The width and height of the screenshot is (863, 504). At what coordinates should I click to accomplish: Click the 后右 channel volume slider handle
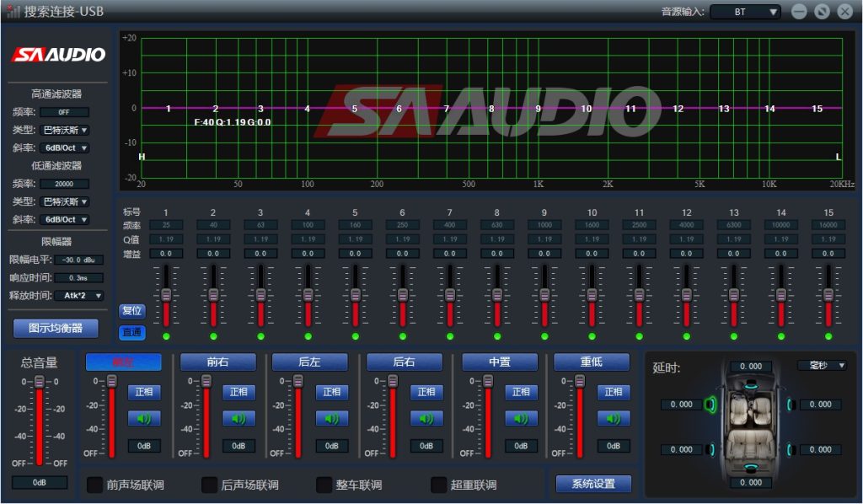[x=393, y=381]
